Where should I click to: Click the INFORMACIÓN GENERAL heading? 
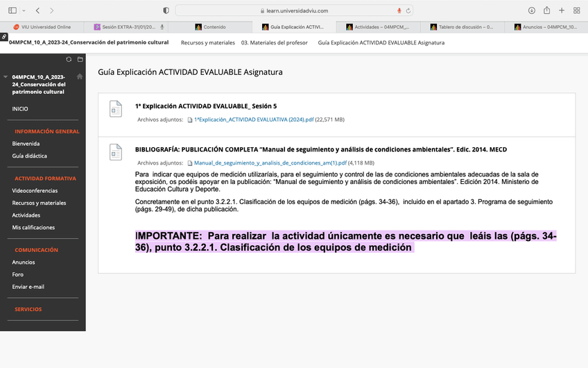[47, 131]
